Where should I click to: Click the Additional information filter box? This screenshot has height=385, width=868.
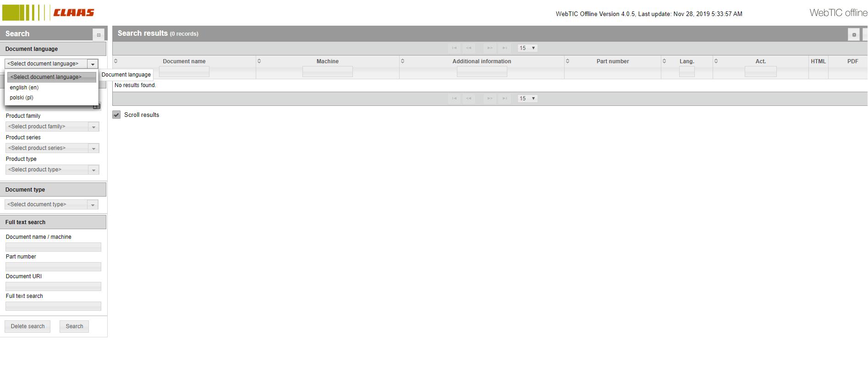point(482,71)
